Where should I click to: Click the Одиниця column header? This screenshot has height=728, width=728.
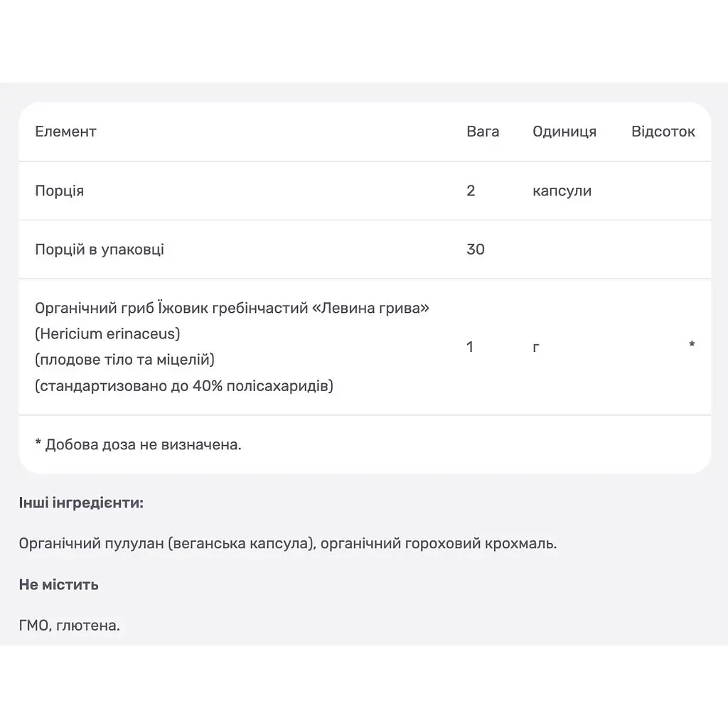coord(564,132)
